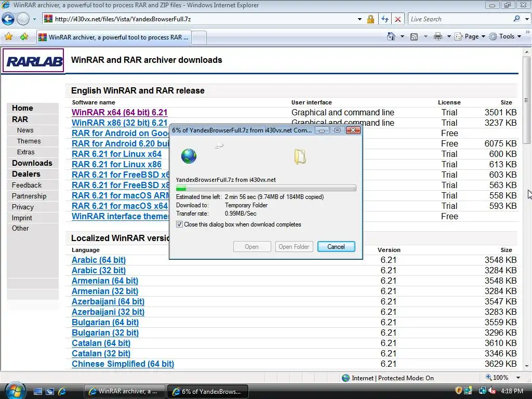Viewport: 532px width, 399px height.
Task: Click the Internet zone globe icon in status bar
Action: tap(345, 378)
